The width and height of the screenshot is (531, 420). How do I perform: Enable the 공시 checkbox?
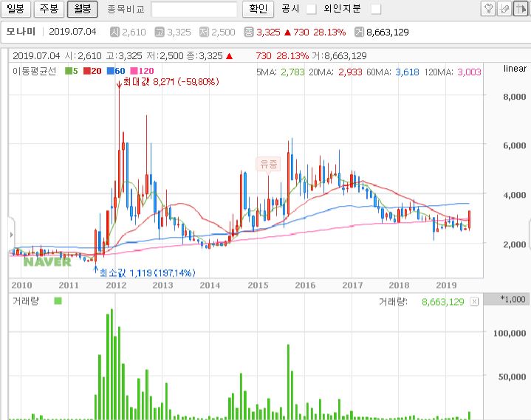click(x=311, y=9)
